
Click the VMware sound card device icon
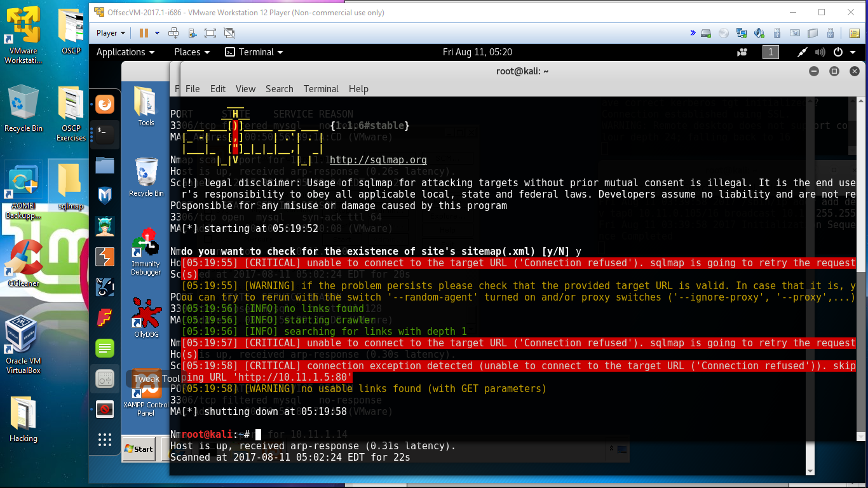coord(759,33)
